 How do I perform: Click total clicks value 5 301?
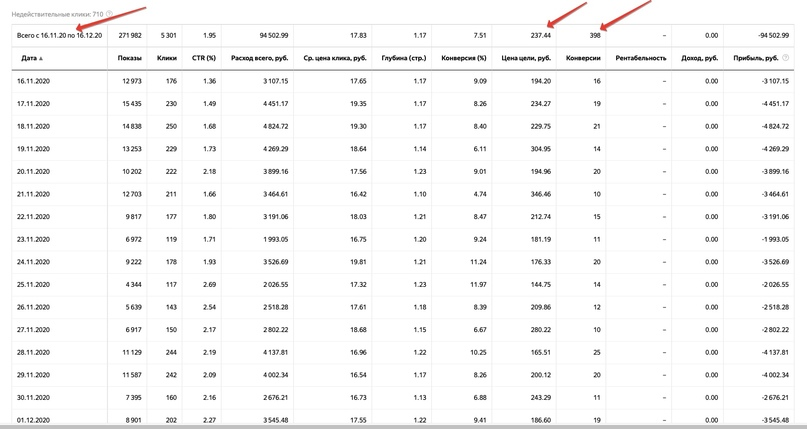coord(168,35)
